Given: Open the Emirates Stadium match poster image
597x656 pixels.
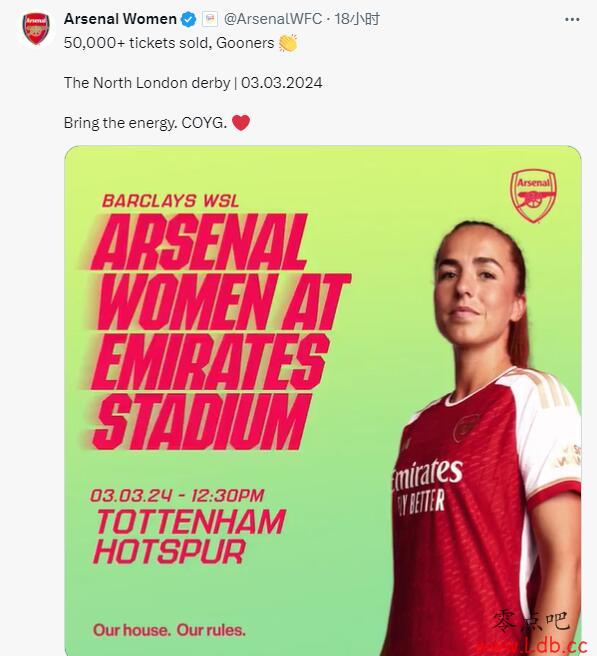Looking at the screenshot, I should tap(323, 400).
